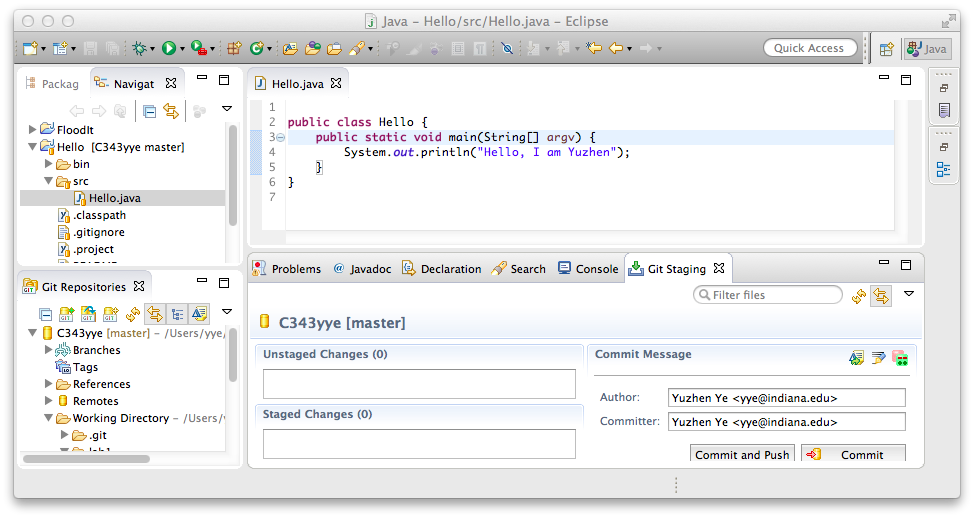Expand the FloodIt project in Navigator
The width and height of the screenshot is (974, 518).
[x=33, y=130]
